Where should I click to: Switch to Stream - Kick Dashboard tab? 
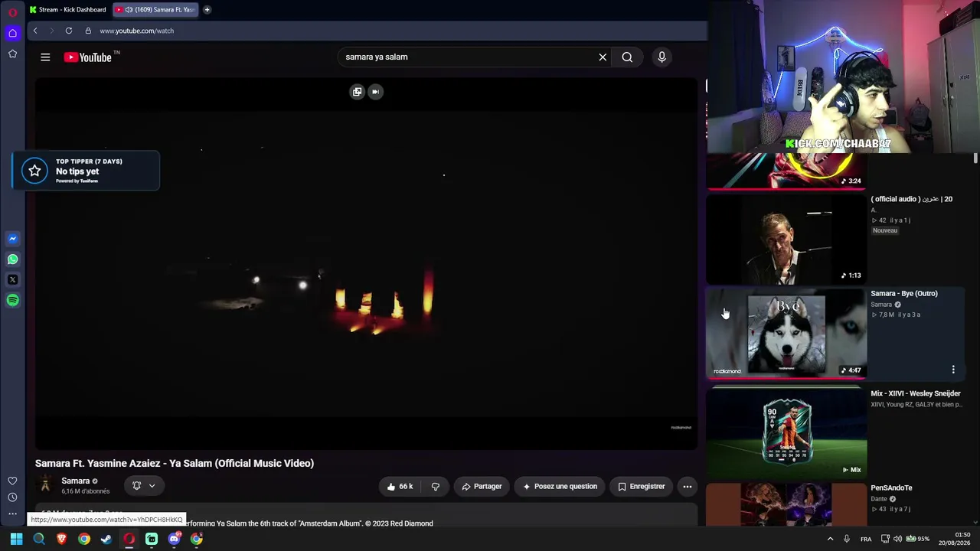[x=68, y=10]
